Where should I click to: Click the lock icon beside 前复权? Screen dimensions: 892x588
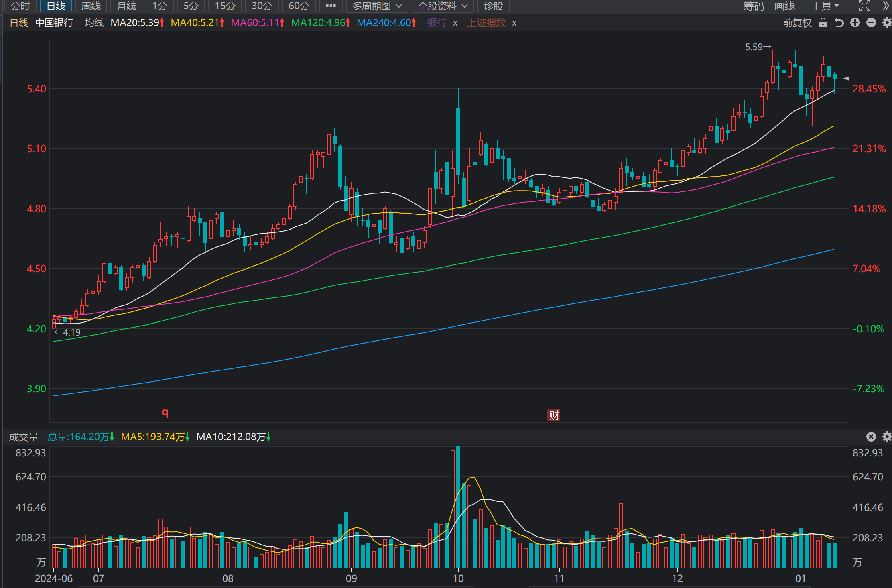(x=823, y=23)
